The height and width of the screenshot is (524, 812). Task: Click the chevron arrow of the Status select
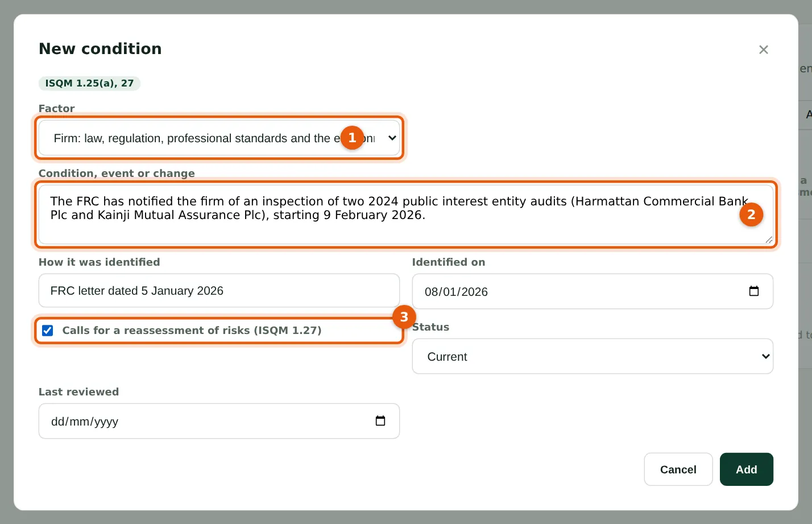[x=765, y=356]
